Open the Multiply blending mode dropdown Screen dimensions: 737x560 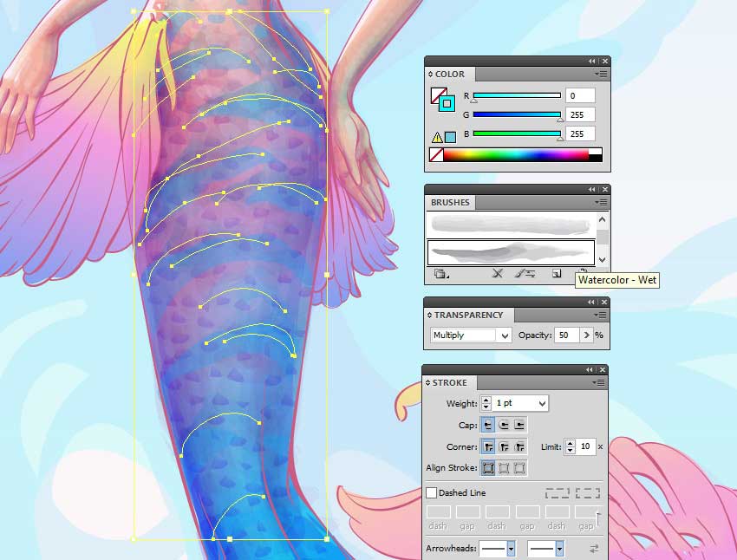(471, 335)
